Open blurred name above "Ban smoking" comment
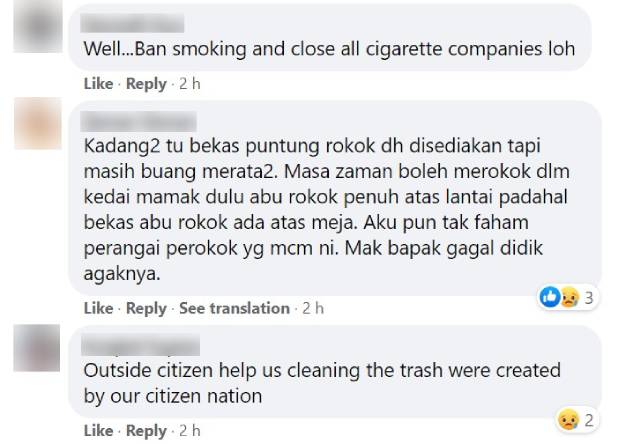633x444 pixels. [132, 23]
